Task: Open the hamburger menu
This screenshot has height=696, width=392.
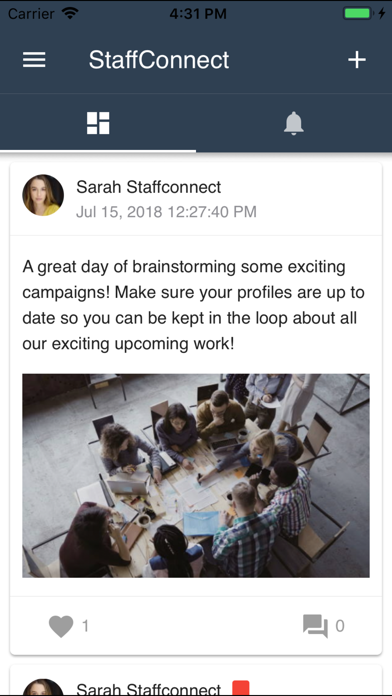Action: coord(34,59)
